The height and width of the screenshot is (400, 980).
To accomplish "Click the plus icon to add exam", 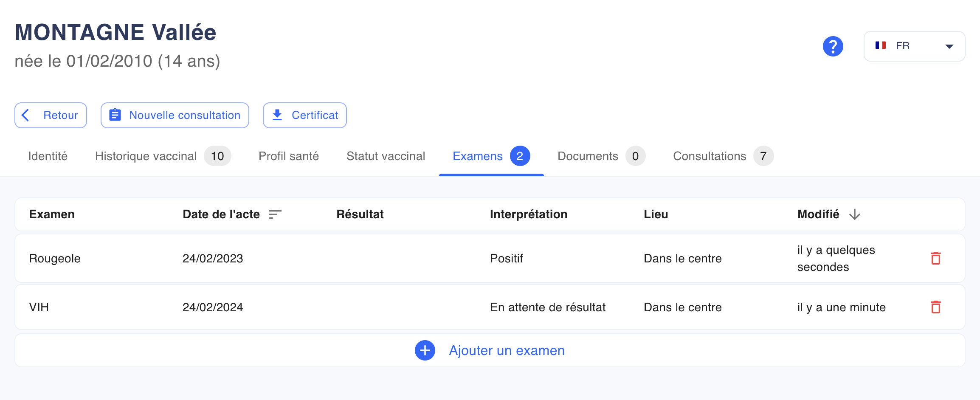I will click(x=425, y=350).
